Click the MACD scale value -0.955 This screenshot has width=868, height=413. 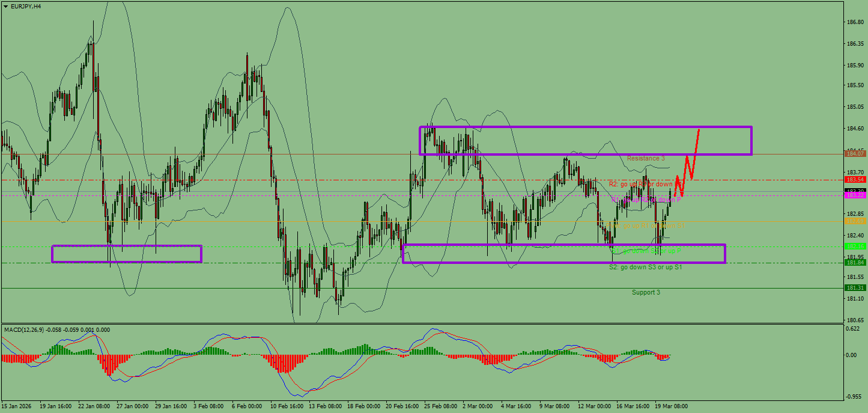point(854,397)
